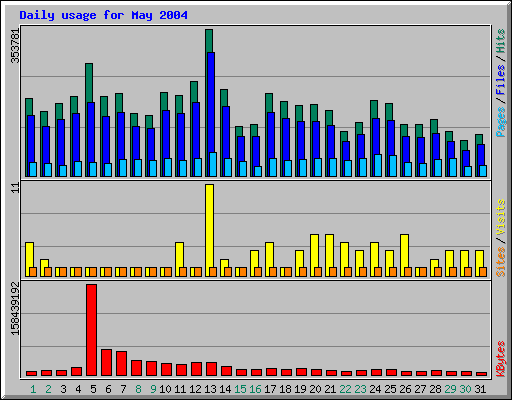Click the green hits bar for day 31
Screen dimensions: 512x400
pyautogui.click(x=479, y=139)
